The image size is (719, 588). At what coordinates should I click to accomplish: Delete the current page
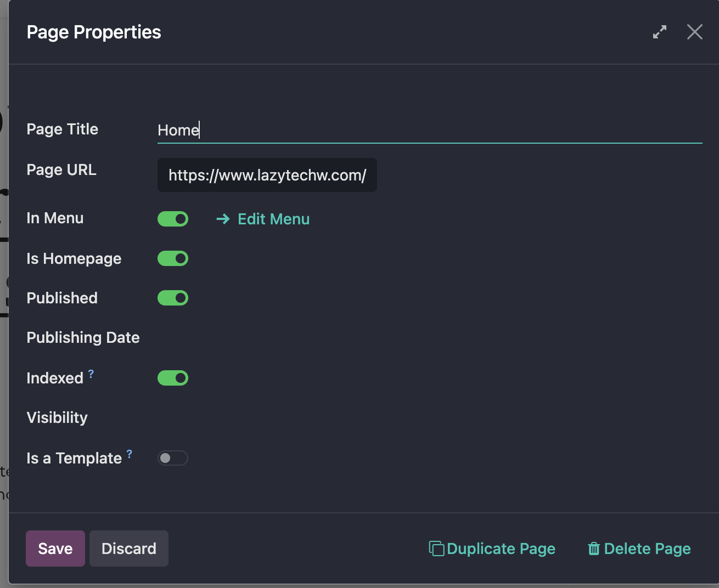(x=647, y=549)
